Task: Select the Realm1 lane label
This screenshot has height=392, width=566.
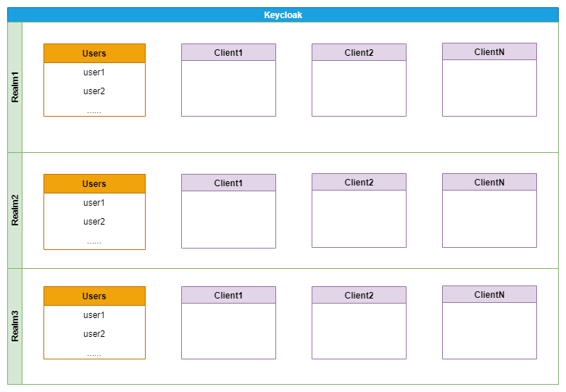Action: click(x=14, y=88)
